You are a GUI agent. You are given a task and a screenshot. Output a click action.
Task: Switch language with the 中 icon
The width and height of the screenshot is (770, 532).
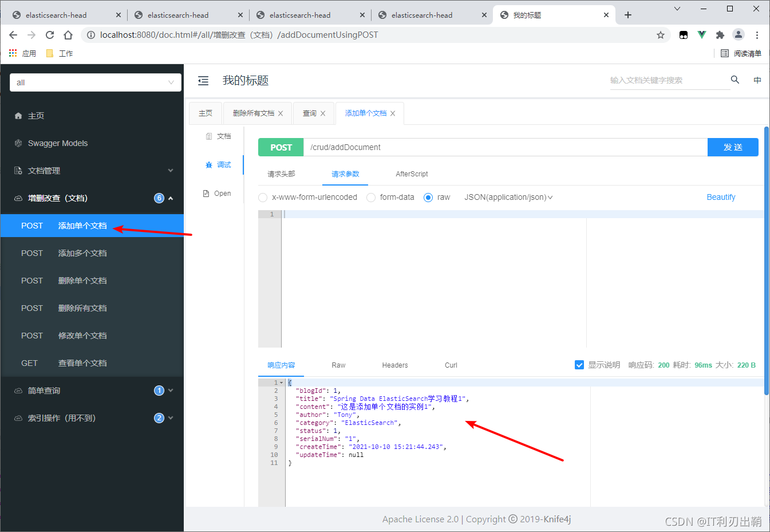point(757,80)
